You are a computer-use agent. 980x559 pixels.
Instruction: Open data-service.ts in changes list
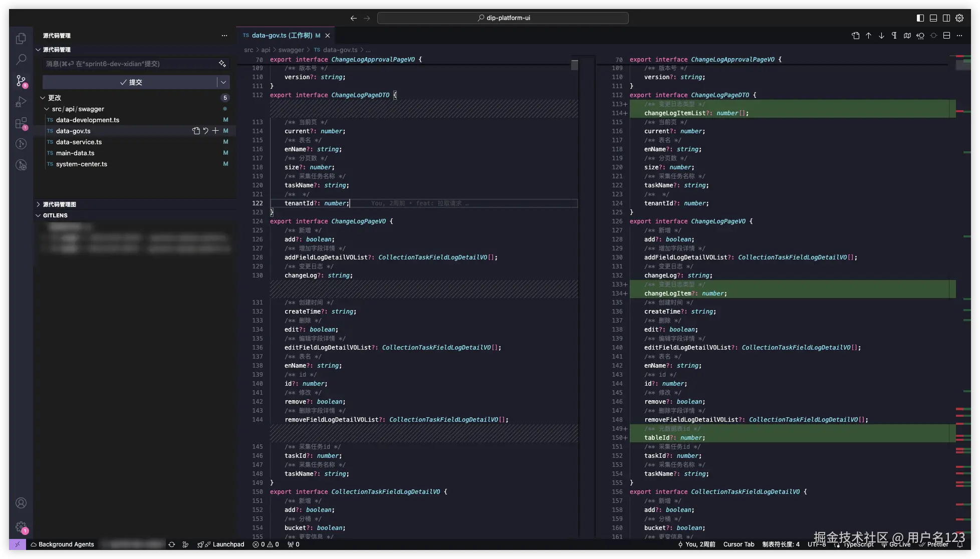pos(79,142)
